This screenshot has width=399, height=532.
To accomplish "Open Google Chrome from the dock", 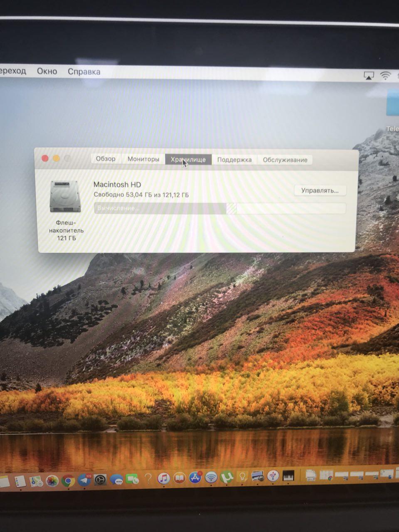I will tap(68, 481).
